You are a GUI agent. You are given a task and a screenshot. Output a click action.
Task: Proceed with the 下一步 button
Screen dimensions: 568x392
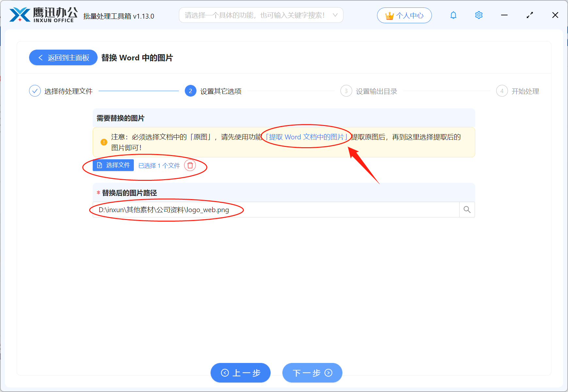tap(312, 373)
